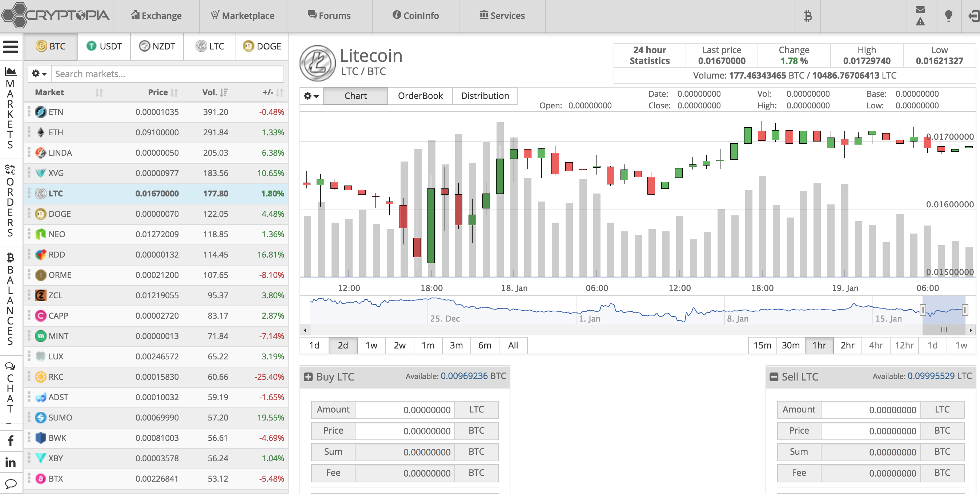Click the bitcoin icon in top bar

[x=808, y=16]
